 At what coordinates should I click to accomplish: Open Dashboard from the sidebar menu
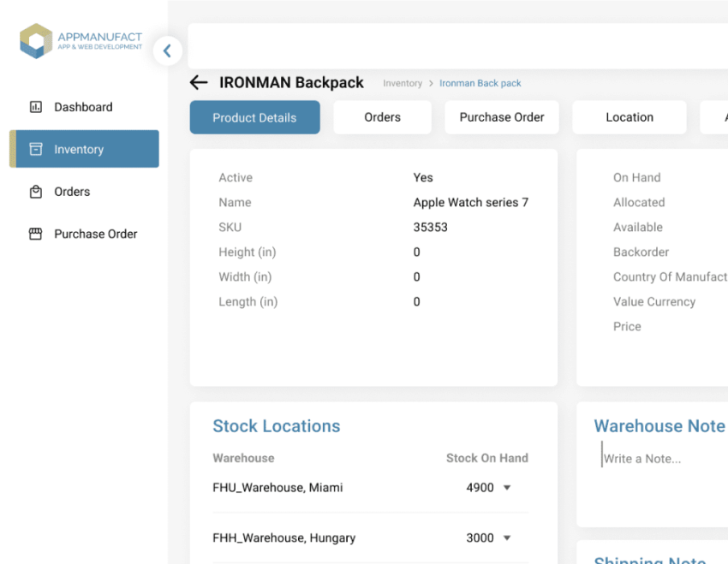[x=83, y=107]
